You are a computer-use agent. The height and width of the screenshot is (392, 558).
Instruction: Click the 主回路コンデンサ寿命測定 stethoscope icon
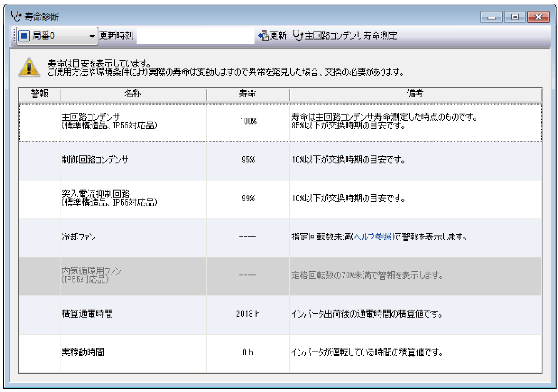298,36
